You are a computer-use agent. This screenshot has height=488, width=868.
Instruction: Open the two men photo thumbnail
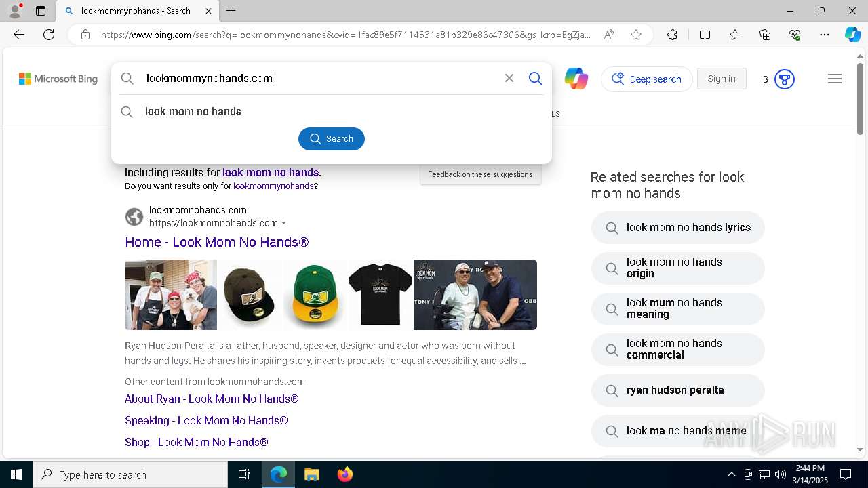point(475,295)
